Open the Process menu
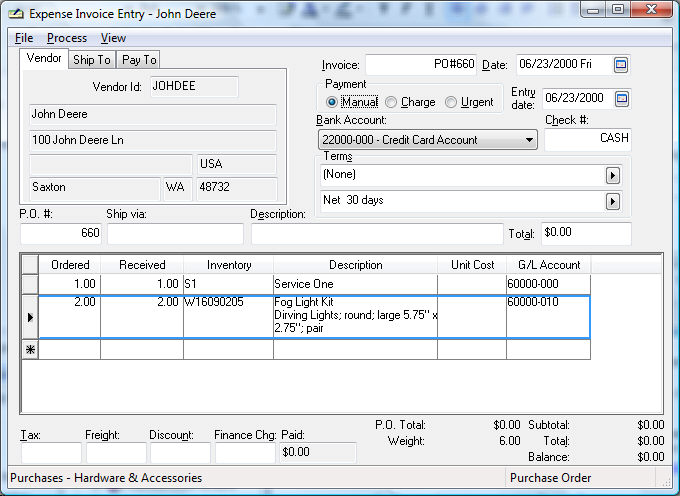Image resolution: width=680 pixels, height=496 pixels. pyautogui.click(x=67, y=38)
